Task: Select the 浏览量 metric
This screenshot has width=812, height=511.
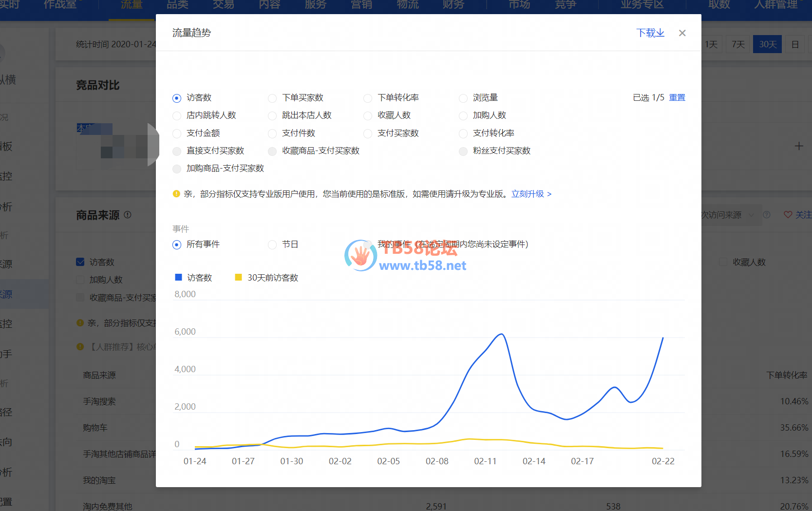Action: tap(463, 98)
